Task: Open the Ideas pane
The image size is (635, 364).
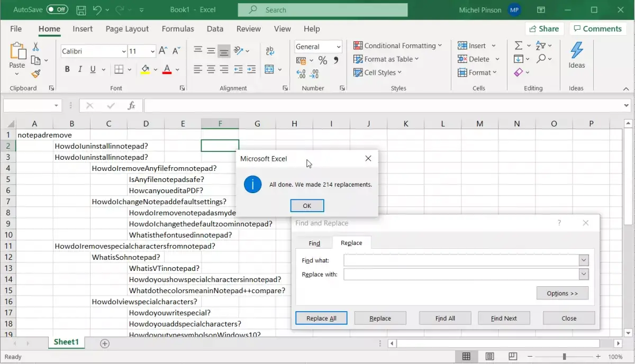Action: coord(576,56)
